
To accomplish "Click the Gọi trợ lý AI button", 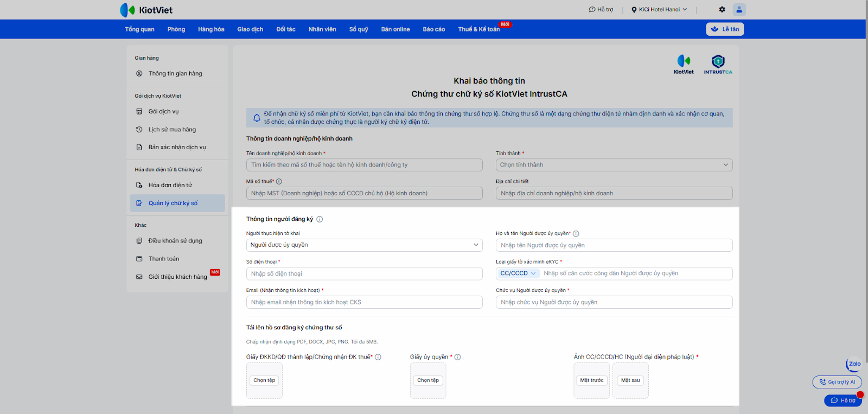I will (x=837, y=382).
